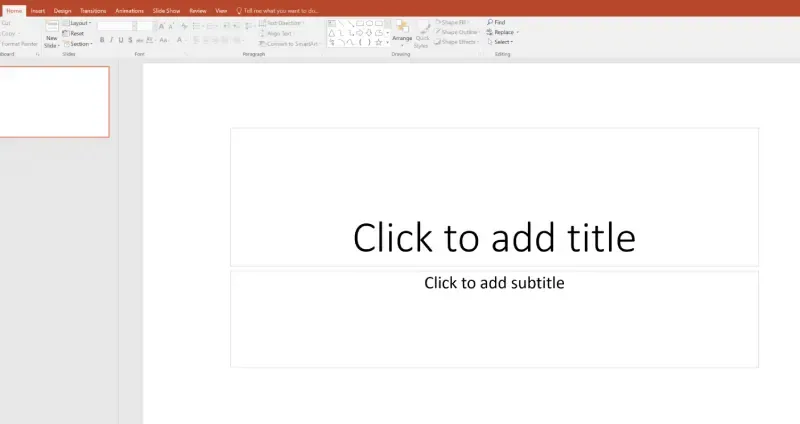Toggle Underline formatting

[x=121, y=40]
